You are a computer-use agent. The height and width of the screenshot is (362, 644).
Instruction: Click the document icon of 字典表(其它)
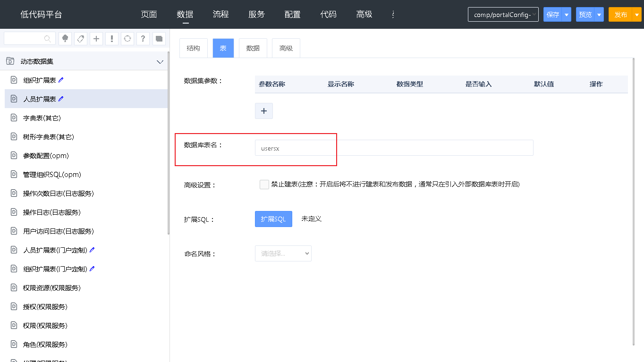coord(14,118)
